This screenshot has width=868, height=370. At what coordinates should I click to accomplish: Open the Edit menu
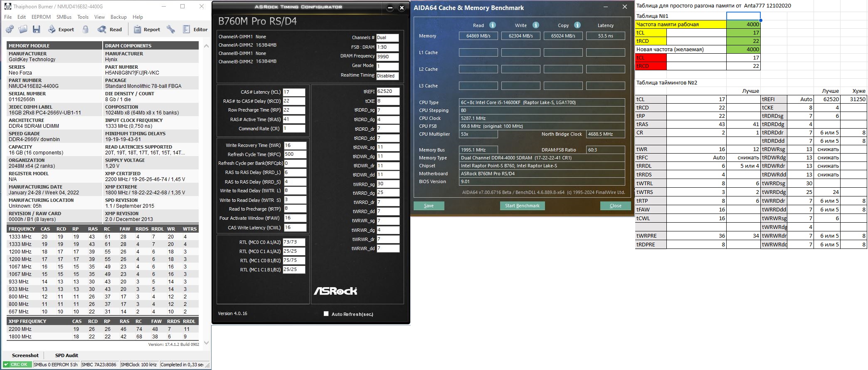22,17
